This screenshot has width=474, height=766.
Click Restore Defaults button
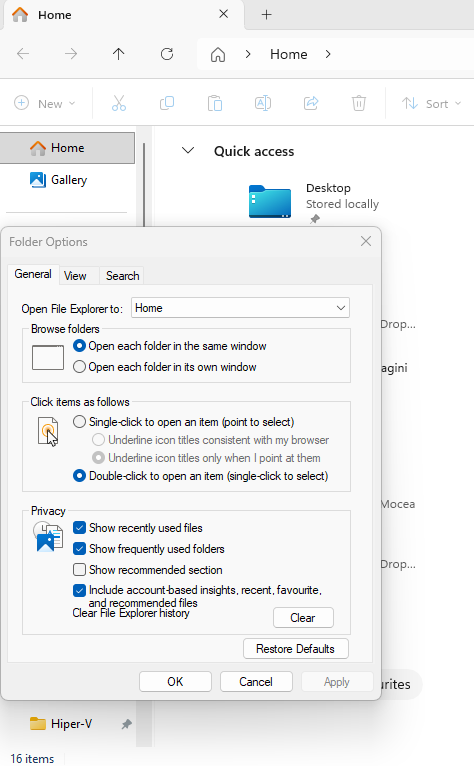tap(296, 649)
